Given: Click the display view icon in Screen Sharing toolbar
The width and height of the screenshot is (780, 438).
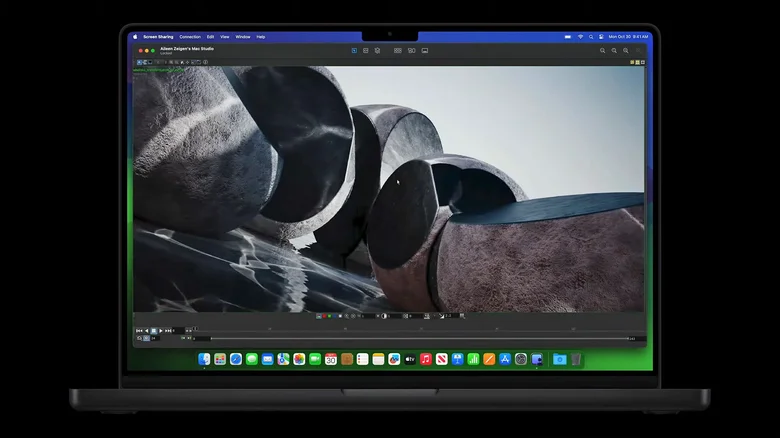Looking at the screenshot, I should (x=425, y=50).
